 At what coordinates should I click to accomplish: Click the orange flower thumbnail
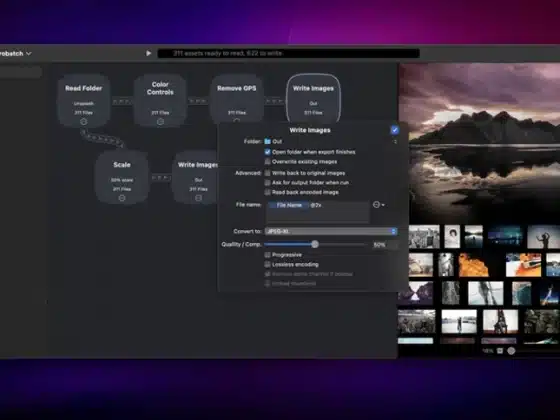tap(474, 265)
